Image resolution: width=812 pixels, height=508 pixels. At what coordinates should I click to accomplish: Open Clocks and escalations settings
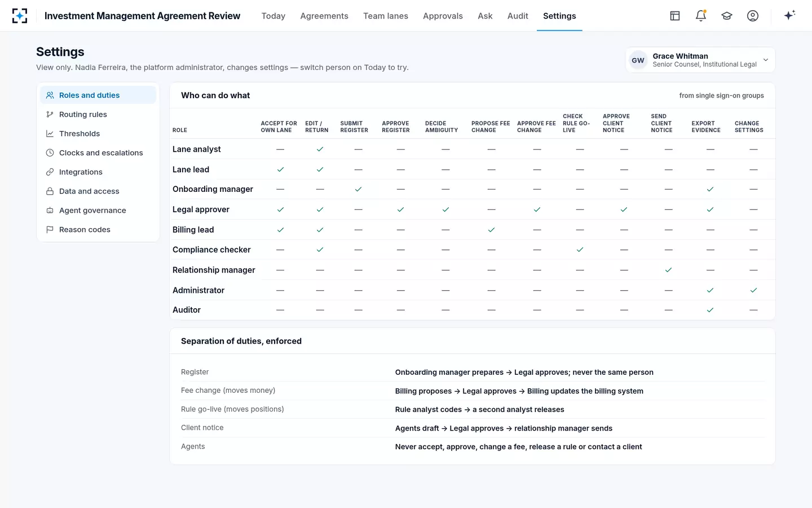point(98,153)
